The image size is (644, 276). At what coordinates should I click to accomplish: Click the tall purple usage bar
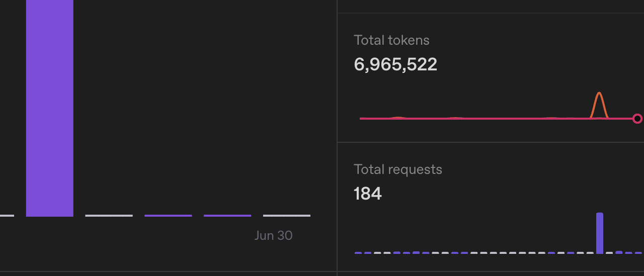click(x=50, y=108)
